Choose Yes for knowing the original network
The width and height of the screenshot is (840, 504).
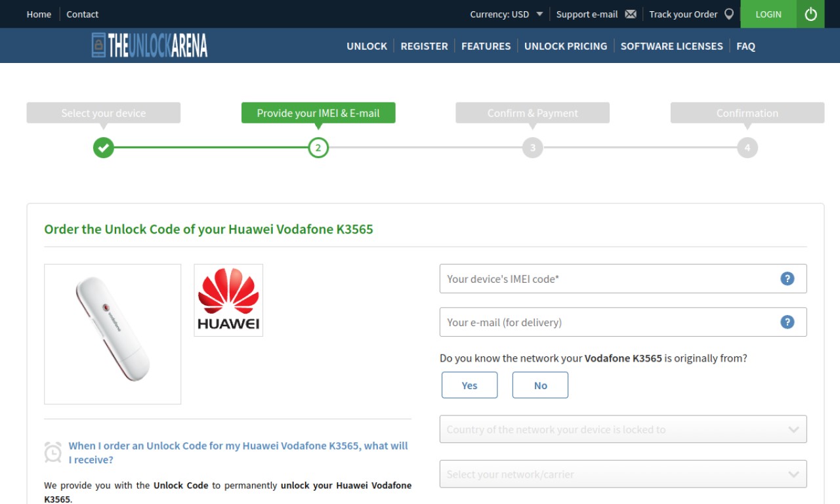tap(469, 385)
